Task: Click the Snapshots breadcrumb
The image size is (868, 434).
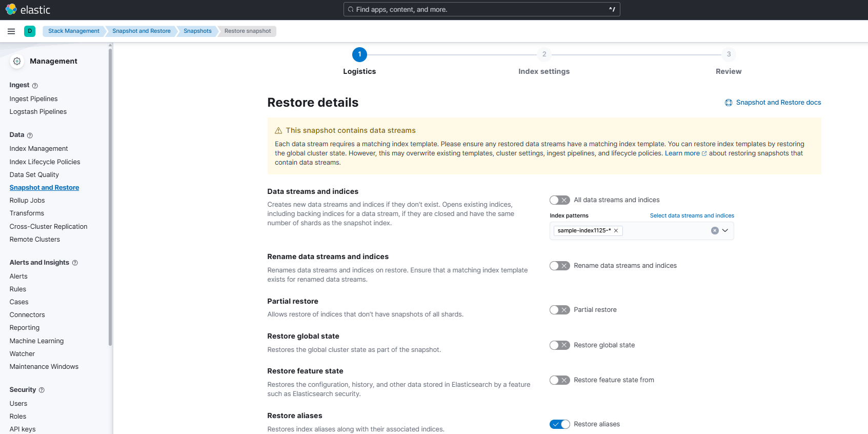Action: click(x=197, y=31)
